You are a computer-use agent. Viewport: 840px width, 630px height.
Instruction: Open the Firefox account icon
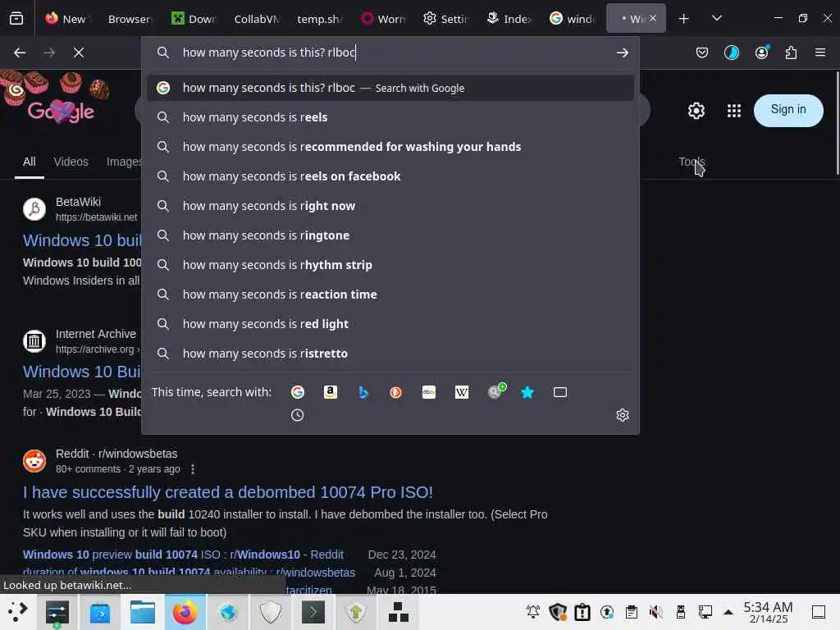pyautogui.click(x=762, y=52)
